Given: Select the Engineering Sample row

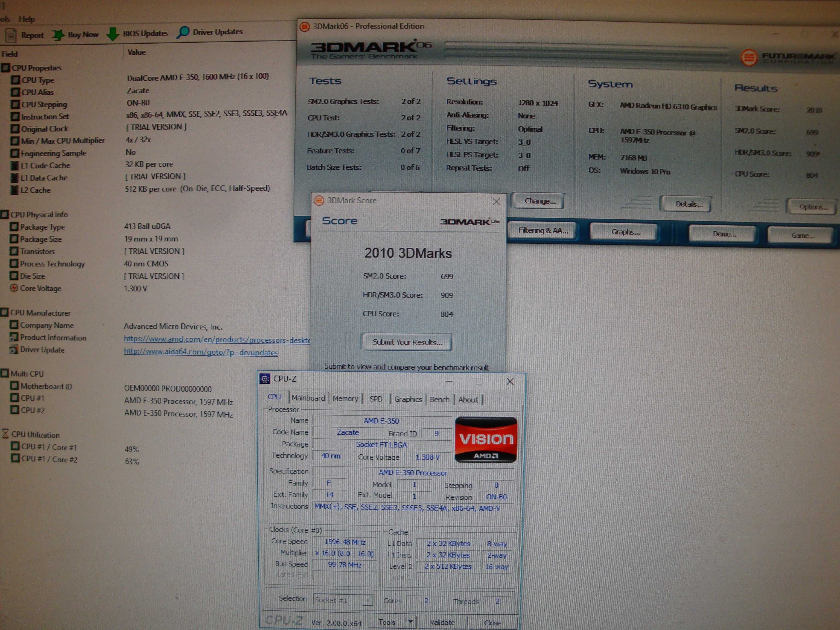Looking at the screenshot, I should 73,153.
